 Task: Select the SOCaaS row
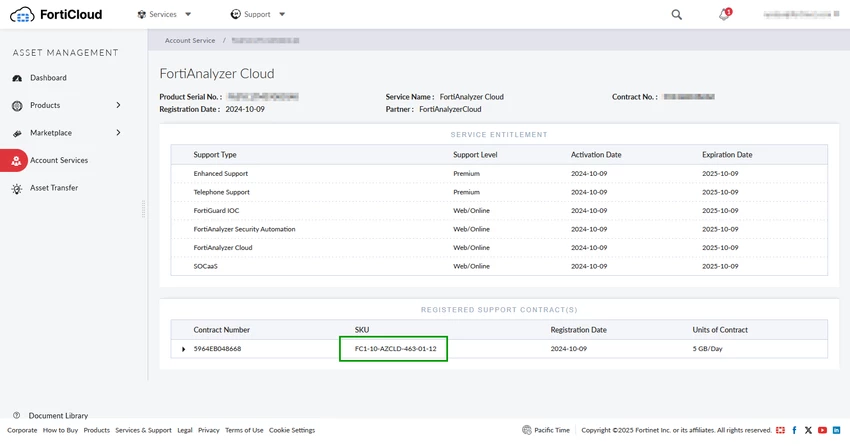tap(499, 266)
